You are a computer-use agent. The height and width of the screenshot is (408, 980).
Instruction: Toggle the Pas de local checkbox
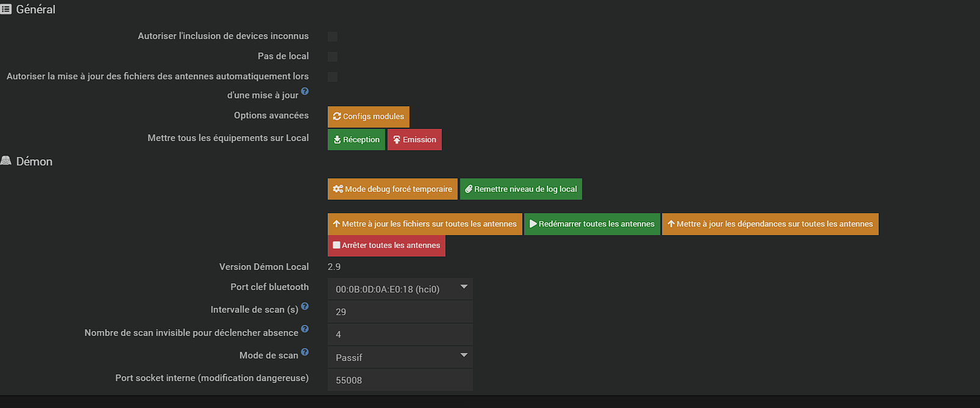point(333,57)
